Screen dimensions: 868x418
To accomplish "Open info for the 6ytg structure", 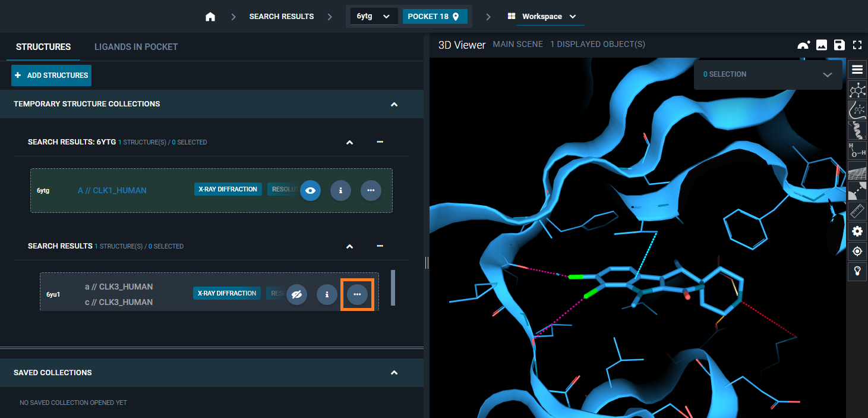I will pyautogui.click(x=340, y=190).
